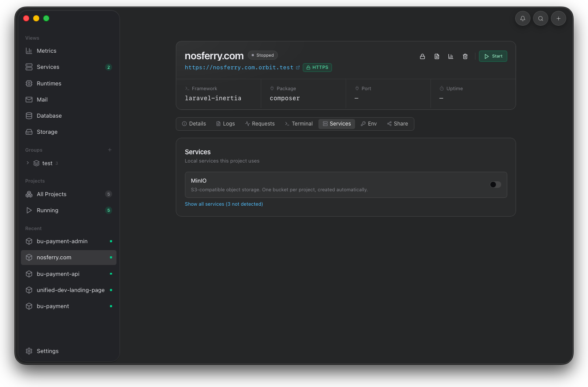Image resolution: width=588 pixels, height=387 pixels.
Task: Open https://nosferry.com.orbit.test link
Action: click(239, 68)
